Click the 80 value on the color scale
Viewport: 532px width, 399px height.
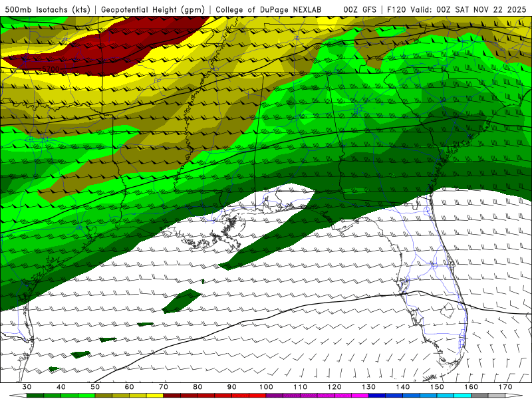198,387
